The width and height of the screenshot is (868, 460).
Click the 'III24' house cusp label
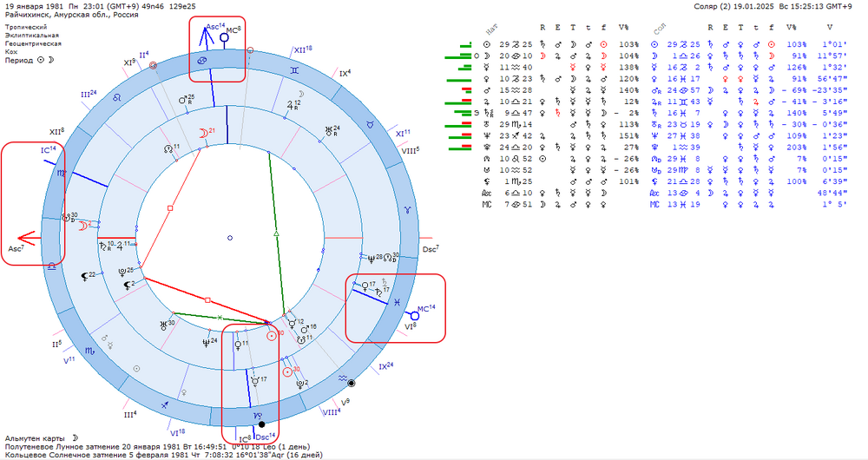89,94
